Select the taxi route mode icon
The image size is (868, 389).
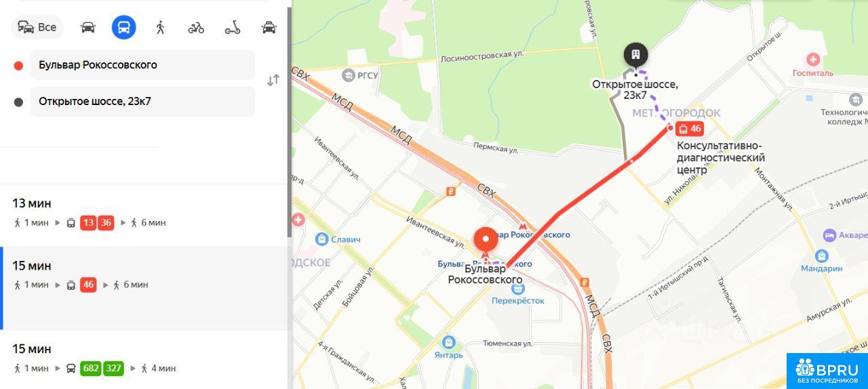pos(269,27)
